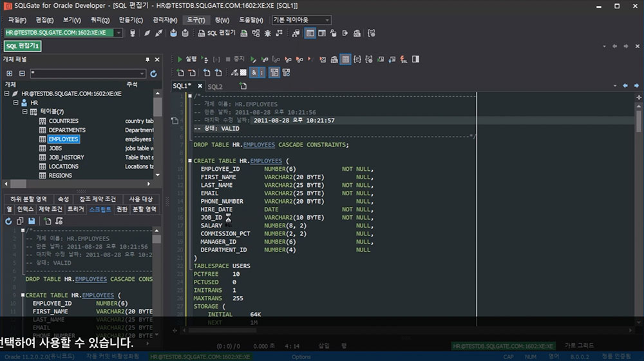Collapse the DROP TABLE comment block
The height and width of the screenshot is (361, 644).
tap(189, 96)
